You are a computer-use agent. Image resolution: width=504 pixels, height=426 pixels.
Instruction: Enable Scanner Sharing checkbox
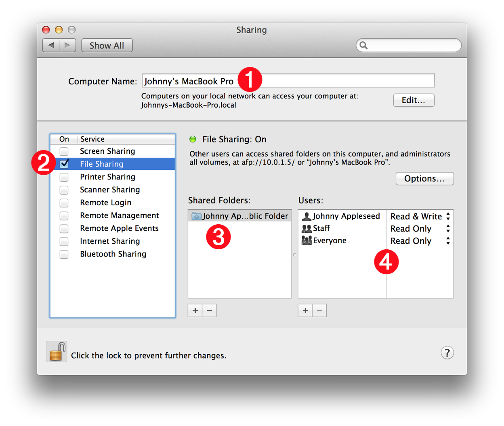(64, 190)
